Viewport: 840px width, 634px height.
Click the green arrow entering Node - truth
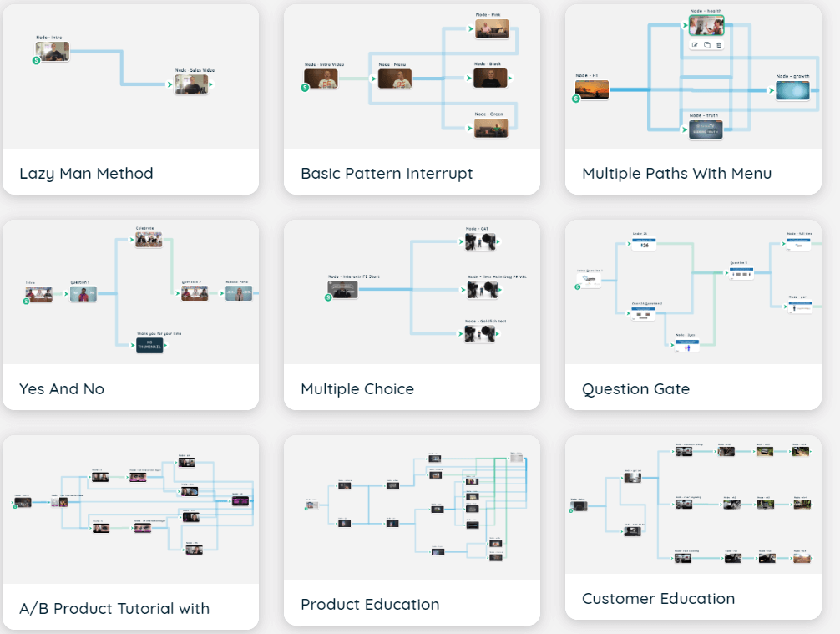tap(686, 129)
